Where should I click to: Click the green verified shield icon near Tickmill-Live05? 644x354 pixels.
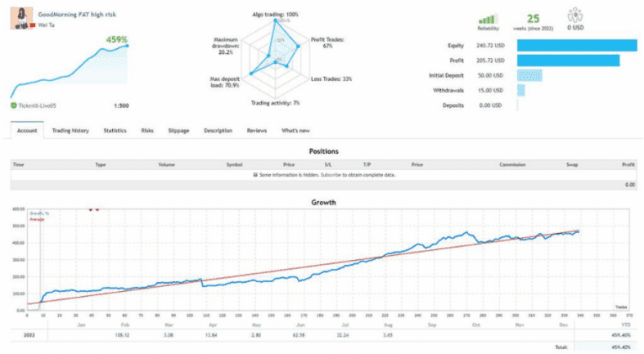[14, 105]
